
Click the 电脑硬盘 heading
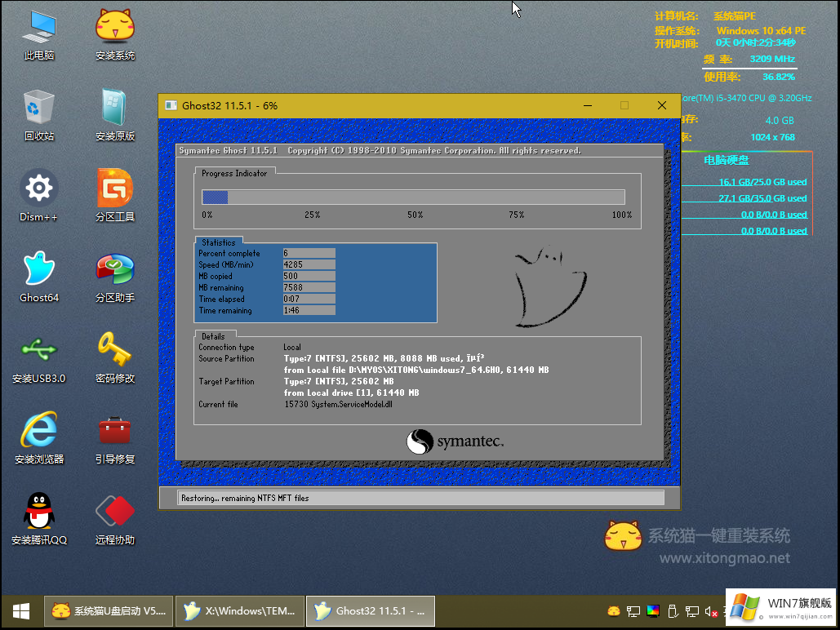pyautogui.click(x=726, y=160)
